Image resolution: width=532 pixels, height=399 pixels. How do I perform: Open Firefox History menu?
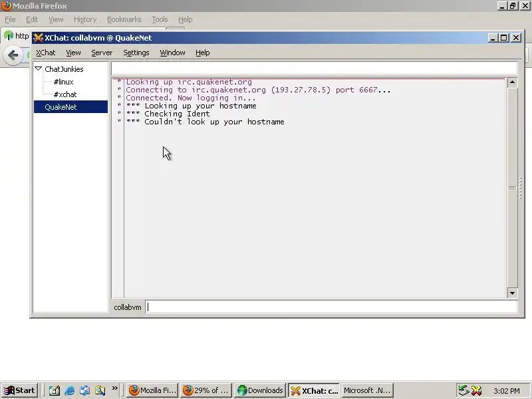[x=85, y=19]
